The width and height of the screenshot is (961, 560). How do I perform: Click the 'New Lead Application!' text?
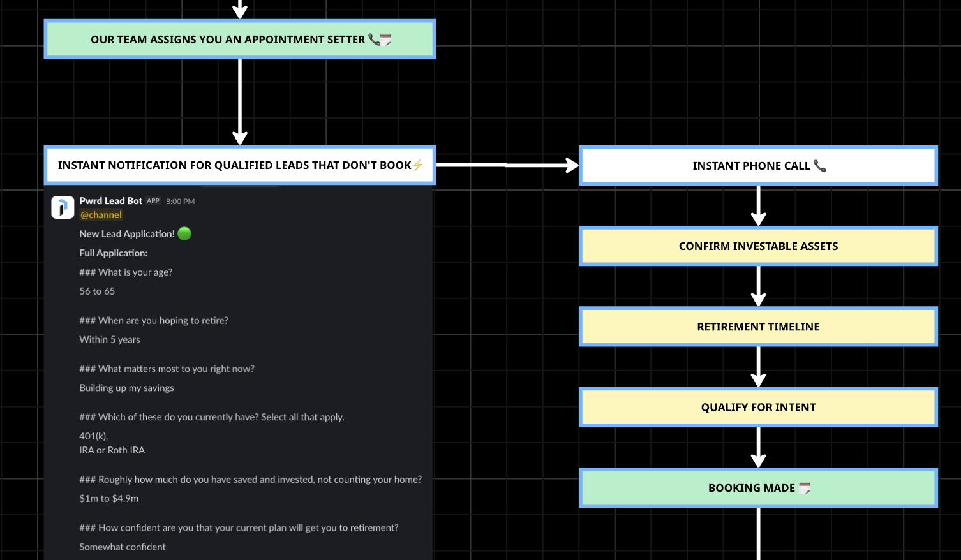click(127, 234)
